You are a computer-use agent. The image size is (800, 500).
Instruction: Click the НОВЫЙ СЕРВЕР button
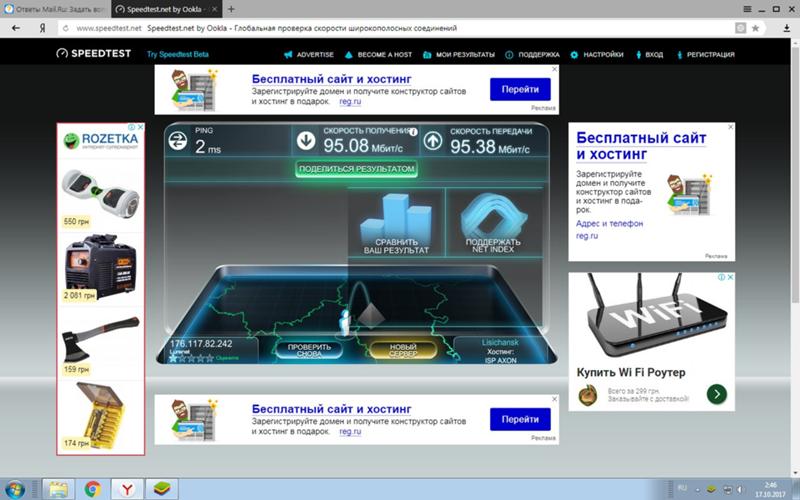[403, 350]
